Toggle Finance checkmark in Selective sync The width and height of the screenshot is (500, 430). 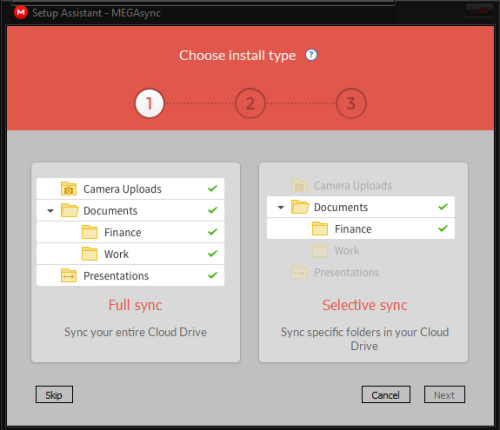tap(443, 228)
